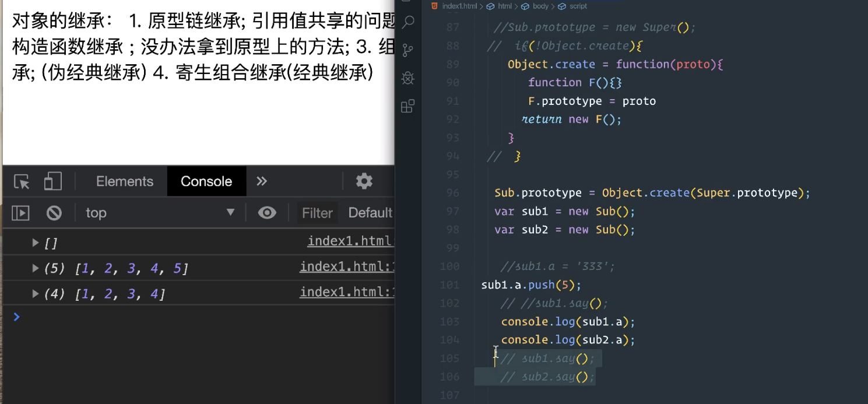Show more DevTools tabs chevron

click(x=262, y=181)
